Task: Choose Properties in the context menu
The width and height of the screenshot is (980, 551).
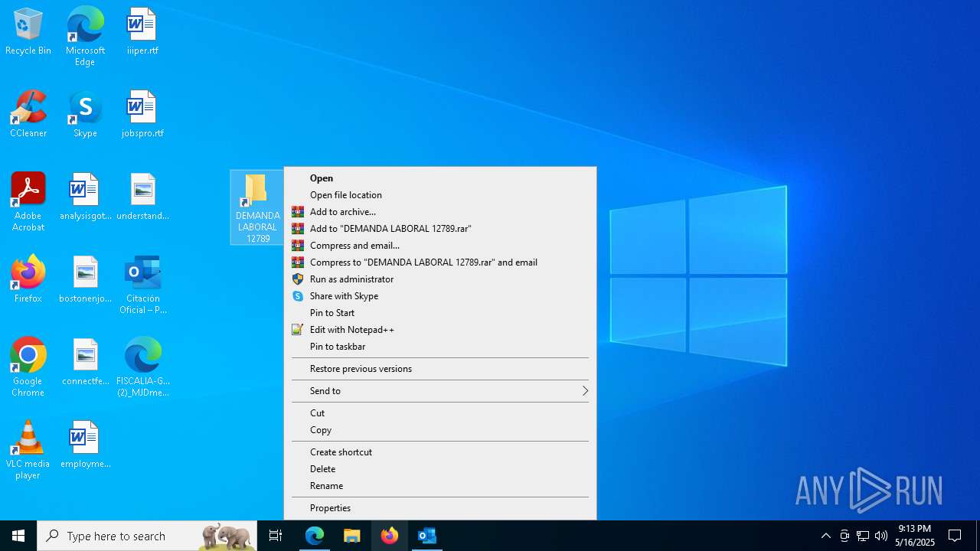Action: click(x=440, y=508)
